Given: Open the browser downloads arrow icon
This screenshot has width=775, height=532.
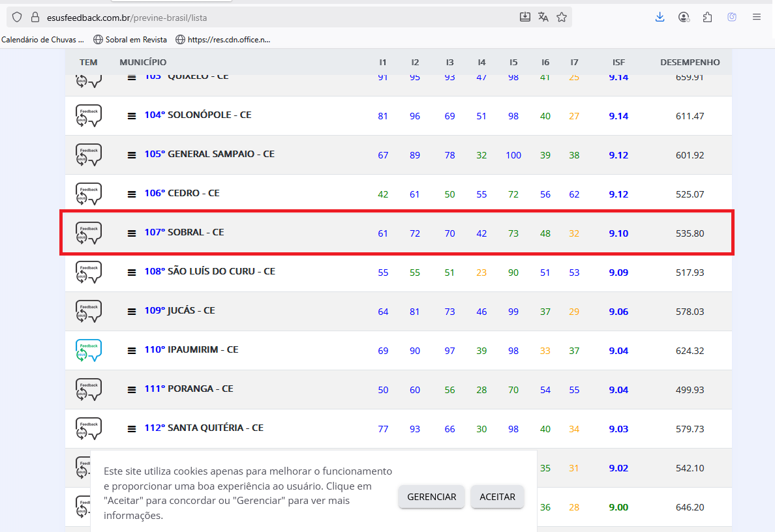Looking at the screenshot, I should click(660, 17).
